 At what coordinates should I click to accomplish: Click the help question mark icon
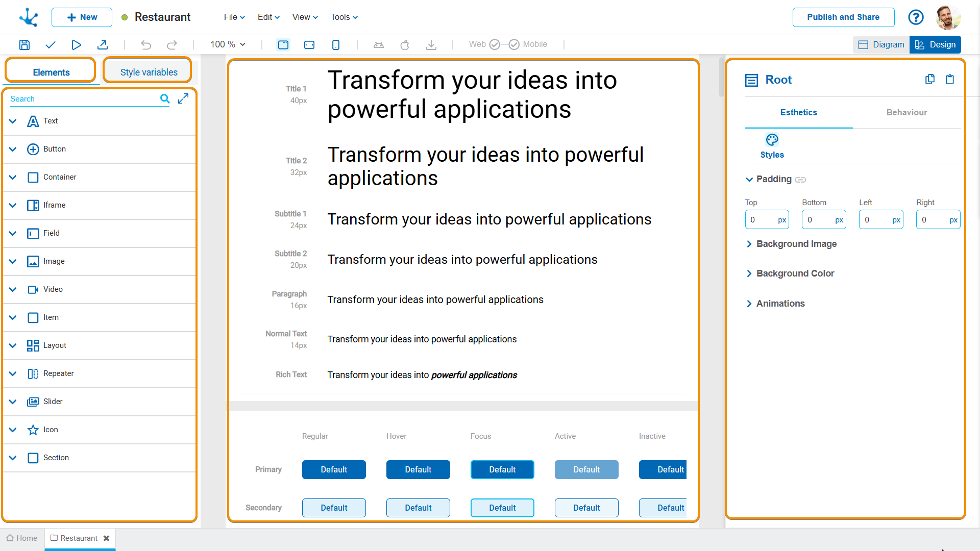coord(916,17)
